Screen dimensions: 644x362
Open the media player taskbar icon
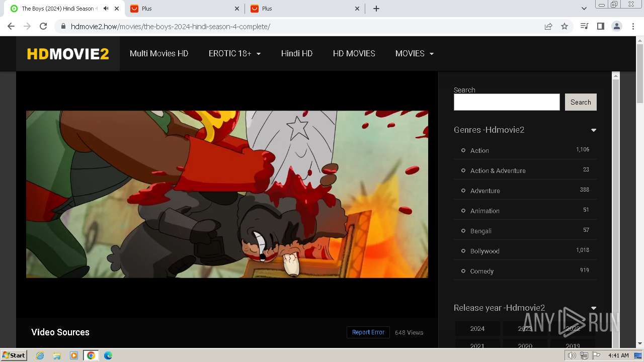pos(74,355)
